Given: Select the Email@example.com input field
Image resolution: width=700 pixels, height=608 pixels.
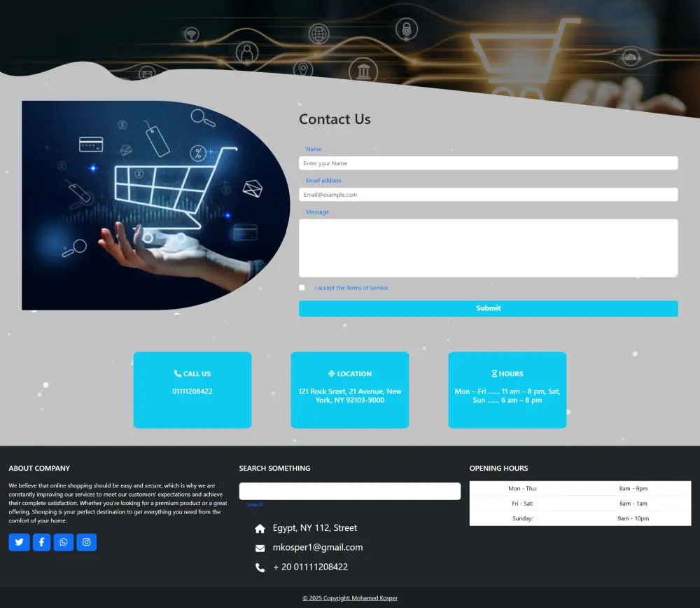Looking at the screenshot, I should pyautogui.click(x=488, y=194).
